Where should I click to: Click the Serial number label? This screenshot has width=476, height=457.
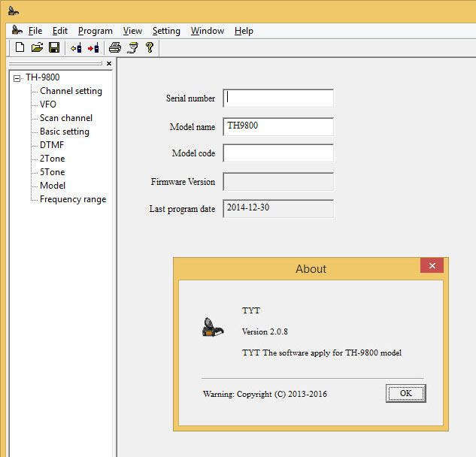(190, 98)
